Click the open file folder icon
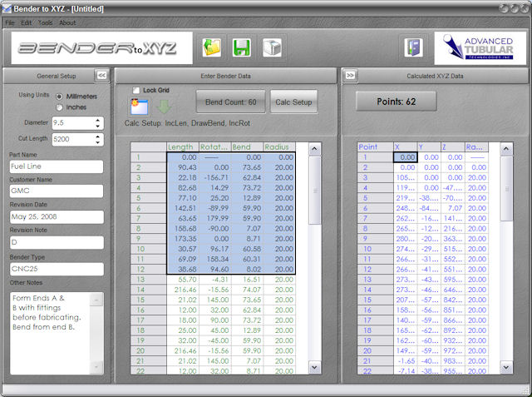 [212, 47]
